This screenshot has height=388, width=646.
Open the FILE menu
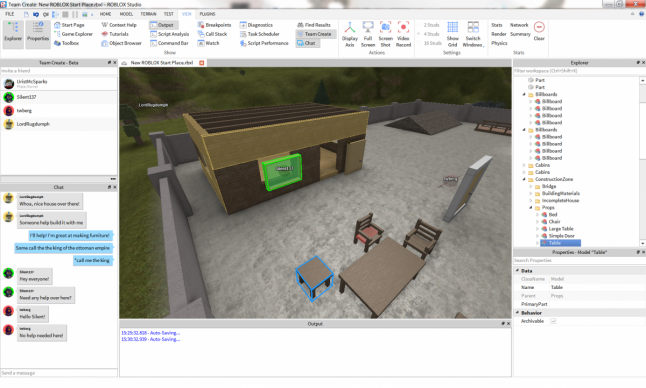[9, 14]
